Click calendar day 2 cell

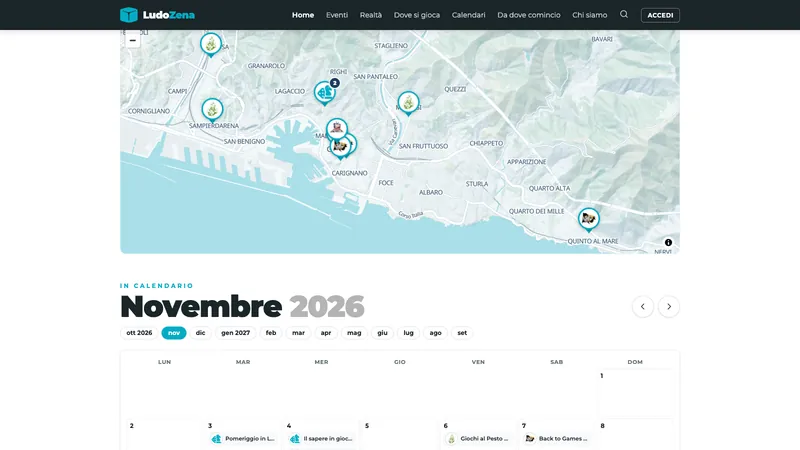click(x=164, y=435)
